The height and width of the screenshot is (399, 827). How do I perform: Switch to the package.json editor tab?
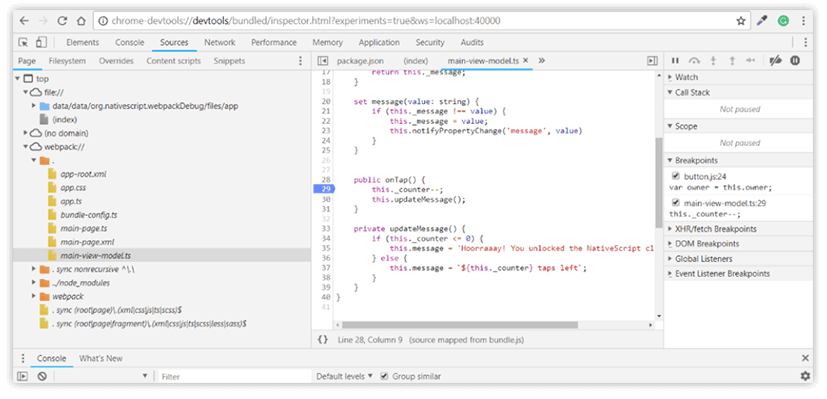click(360, 61)
